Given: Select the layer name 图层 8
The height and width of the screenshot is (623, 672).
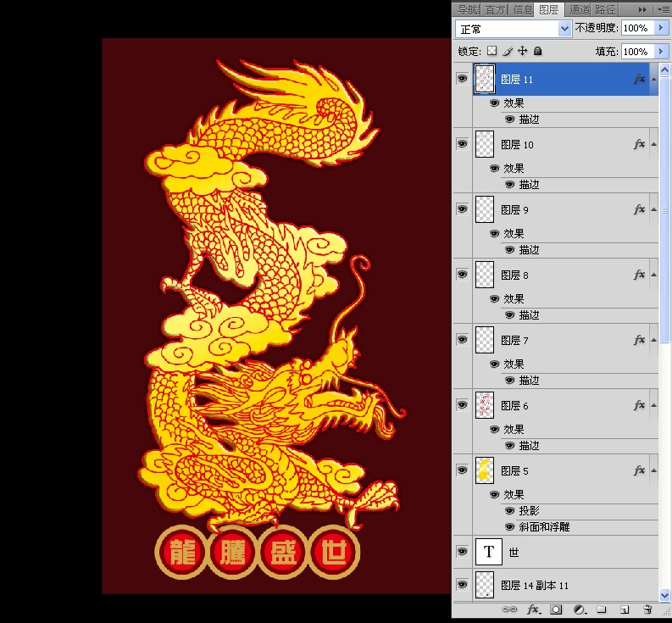Looking at the screenshot, I should (x=514, y=275).
